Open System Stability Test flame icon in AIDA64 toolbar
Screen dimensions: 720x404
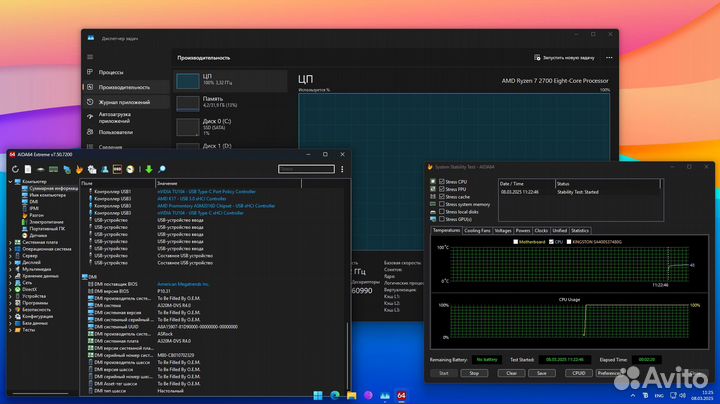79,169
